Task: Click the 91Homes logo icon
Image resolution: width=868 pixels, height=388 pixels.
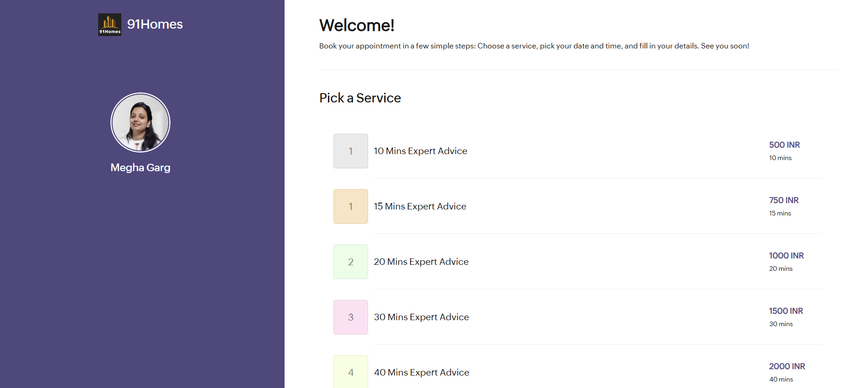Action: [x=110, y=24]
